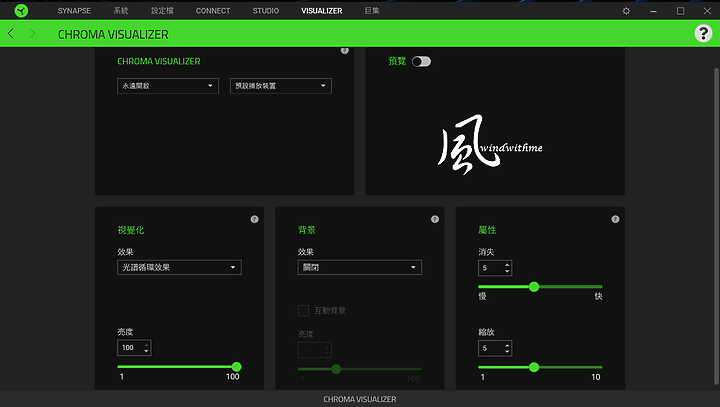Switch to the SYNAPSE tab
This screenshot has width=720, height=407.
(74, 11)
